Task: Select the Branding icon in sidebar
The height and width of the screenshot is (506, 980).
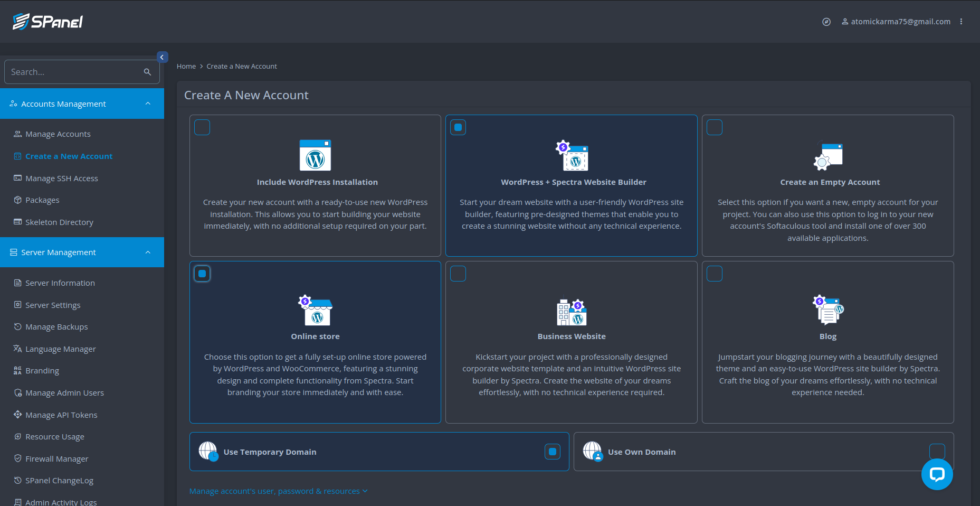Action: pyautogui.click(x=16, y=370)
